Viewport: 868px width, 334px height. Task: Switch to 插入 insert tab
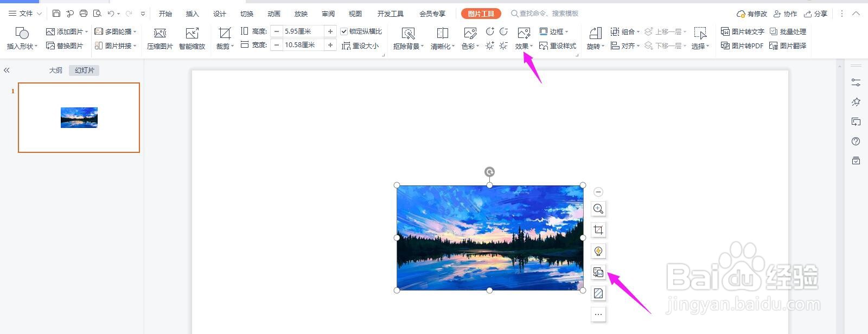pos(192,14)
